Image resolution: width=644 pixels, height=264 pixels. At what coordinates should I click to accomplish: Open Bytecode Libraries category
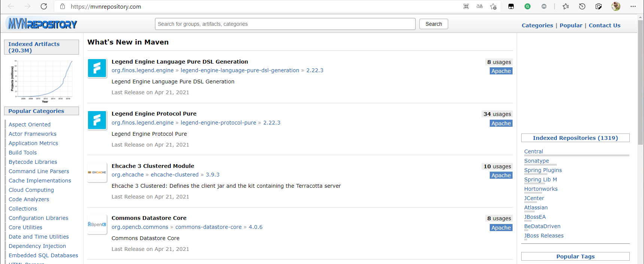coord(33,162)
